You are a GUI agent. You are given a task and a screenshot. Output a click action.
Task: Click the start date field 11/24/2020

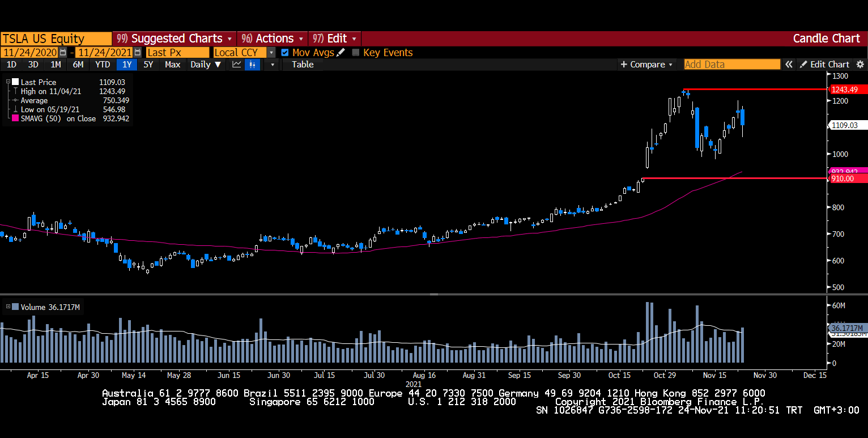click(29, 52)
